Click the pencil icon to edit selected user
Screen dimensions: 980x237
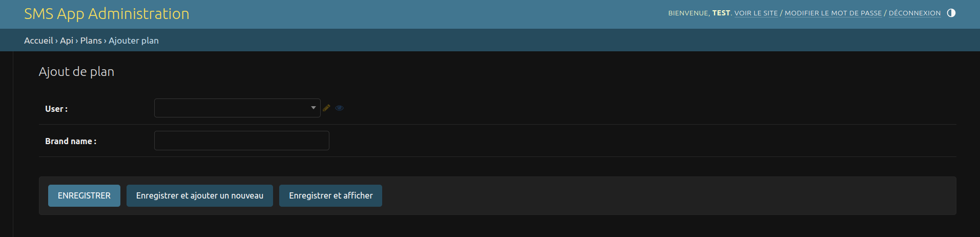pos(326,108)
